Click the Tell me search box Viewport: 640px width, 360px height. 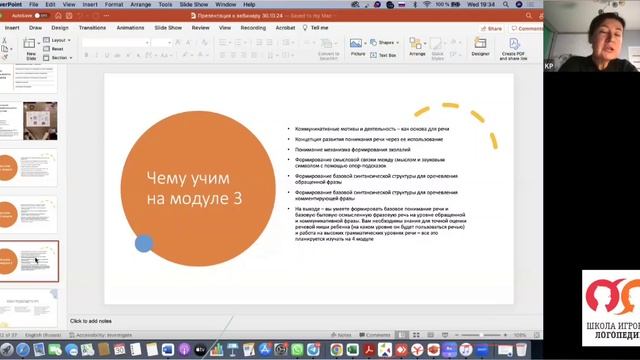point(316,28)
